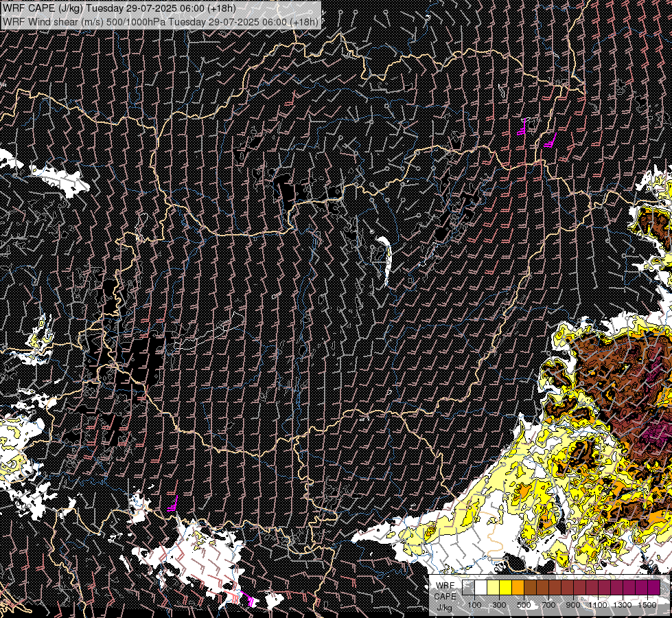Click the transparent dotted first legend swatch
Image resolution: width=672 pixels, height=618 pixels.
(x=468, y=587)
